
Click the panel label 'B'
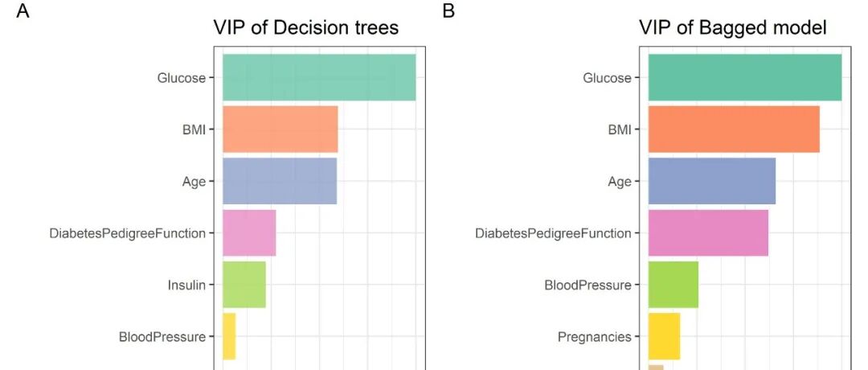448,12
